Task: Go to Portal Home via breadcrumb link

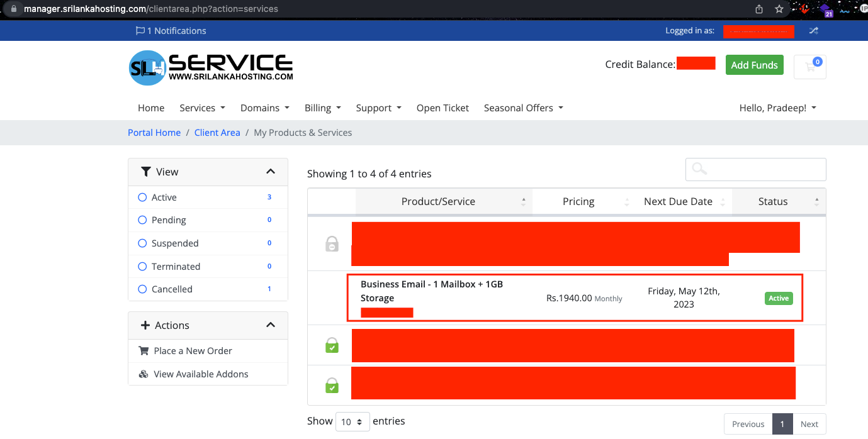Action: [x=154, y=132]
